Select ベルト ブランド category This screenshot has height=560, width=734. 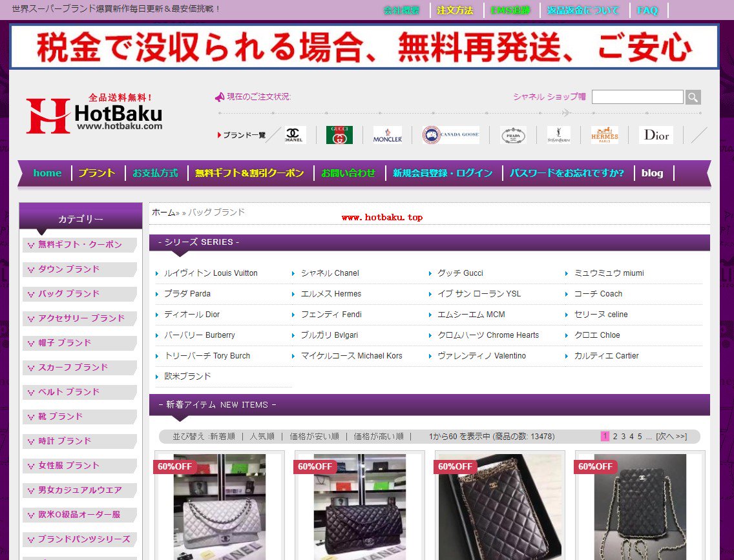tap(79, 392)
